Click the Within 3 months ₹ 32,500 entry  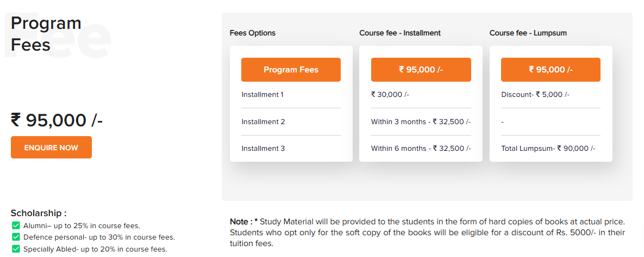pos(421,122)
